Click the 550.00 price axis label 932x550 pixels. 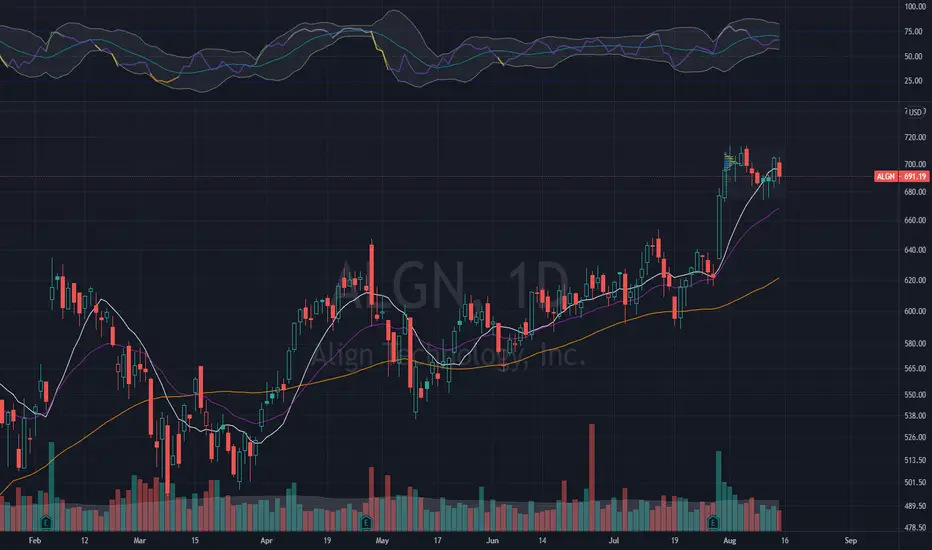915,395
